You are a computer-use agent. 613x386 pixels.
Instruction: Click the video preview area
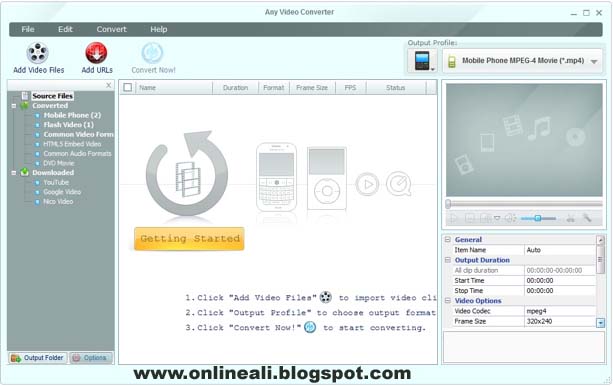point(524,140)
